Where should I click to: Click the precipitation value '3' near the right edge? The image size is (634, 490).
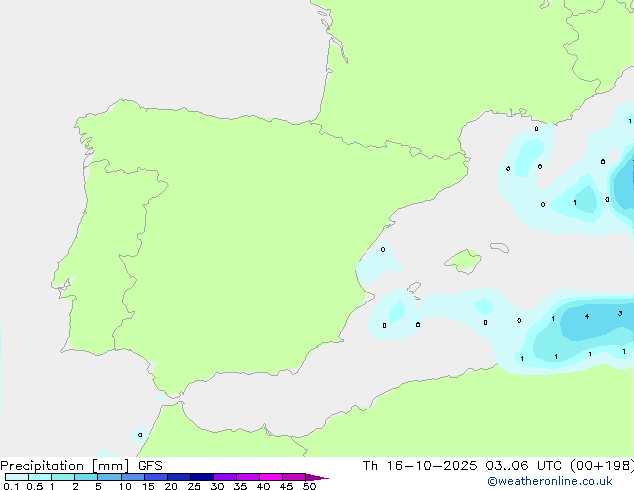point(620,313)
